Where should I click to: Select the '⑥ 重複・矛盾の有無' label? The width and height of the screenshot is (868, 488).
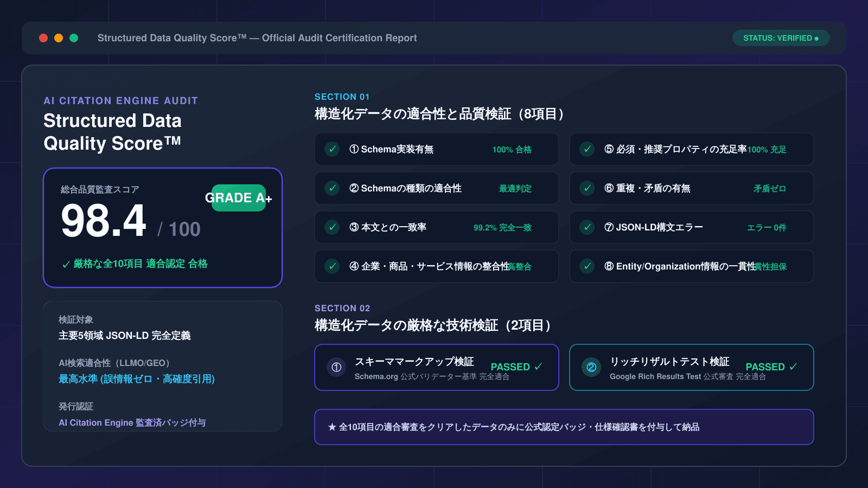tap(647, 188)
